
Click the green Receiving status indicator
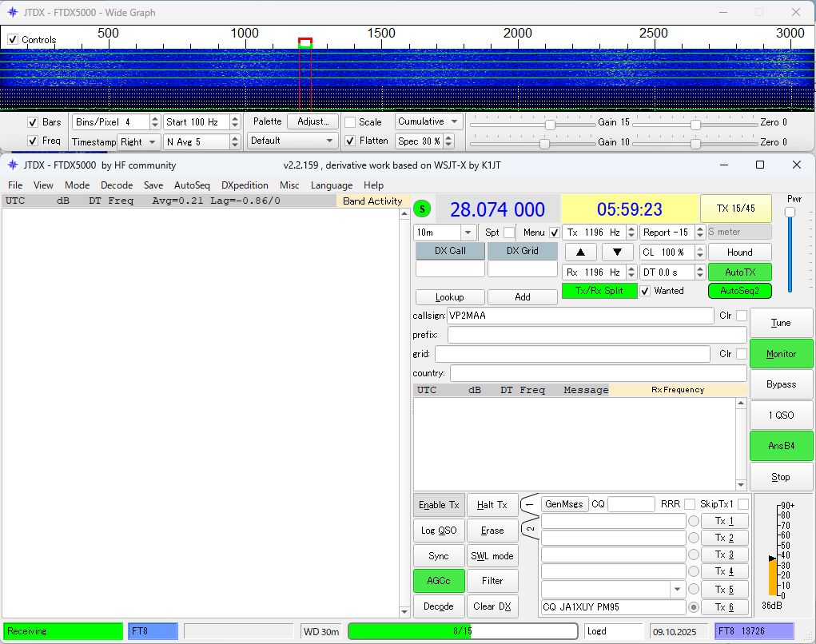[62, 630]
